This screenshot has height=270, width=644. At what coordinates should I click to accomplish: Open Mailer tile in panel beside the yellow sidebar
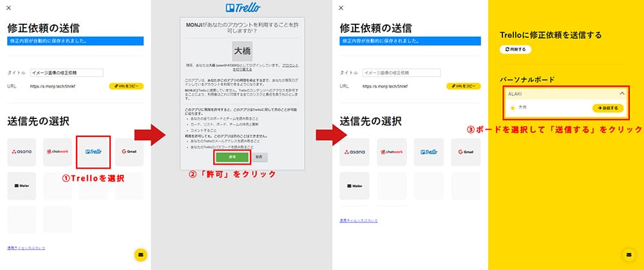(354, 186)
